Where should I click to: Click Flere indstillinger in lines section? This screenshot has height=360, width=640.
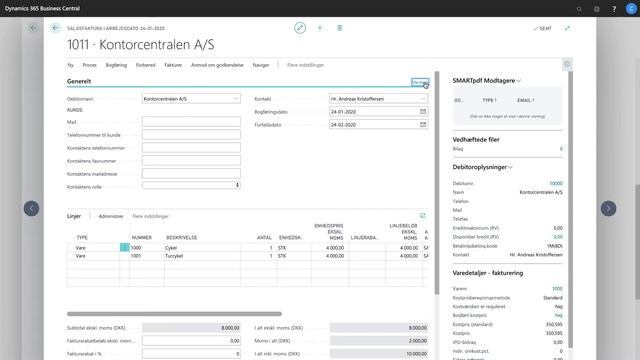[x=151, y=216]
